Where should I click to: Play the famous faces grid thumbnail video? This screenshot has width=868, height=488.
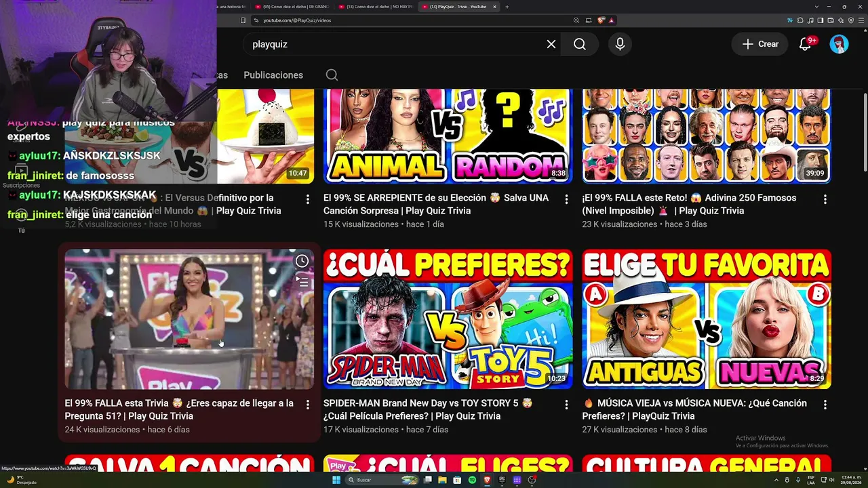coord(707,136)
